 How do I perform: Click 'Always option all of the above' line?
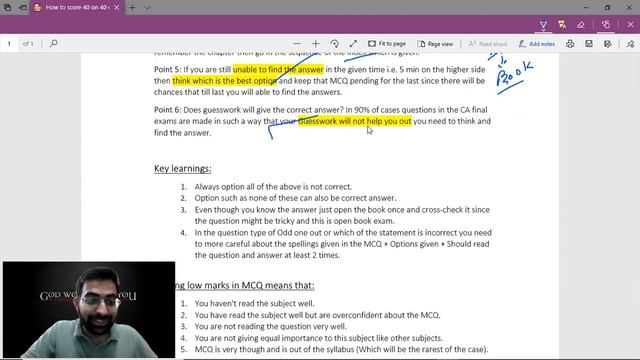(273, 187)
